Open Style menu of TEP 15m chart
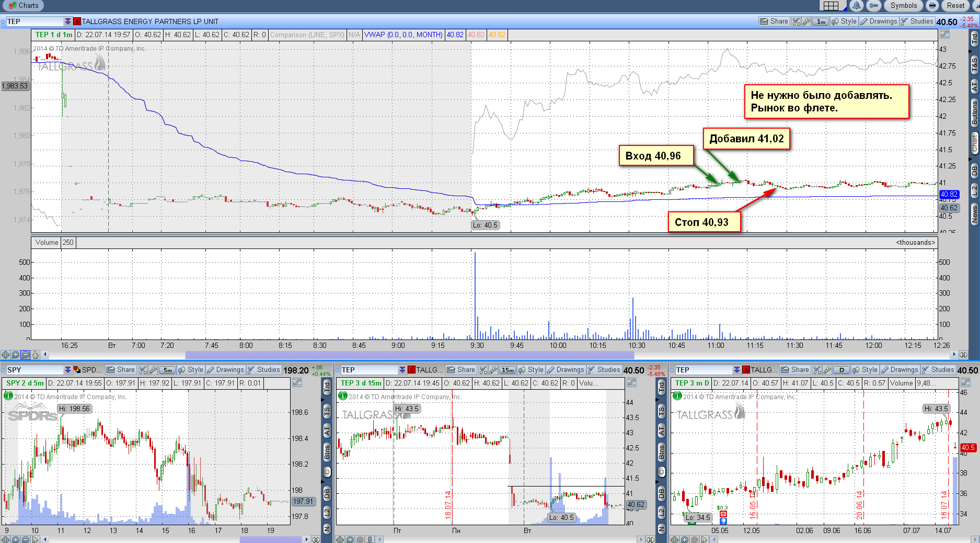Screen dimensions: 980x543 (531, 370)
